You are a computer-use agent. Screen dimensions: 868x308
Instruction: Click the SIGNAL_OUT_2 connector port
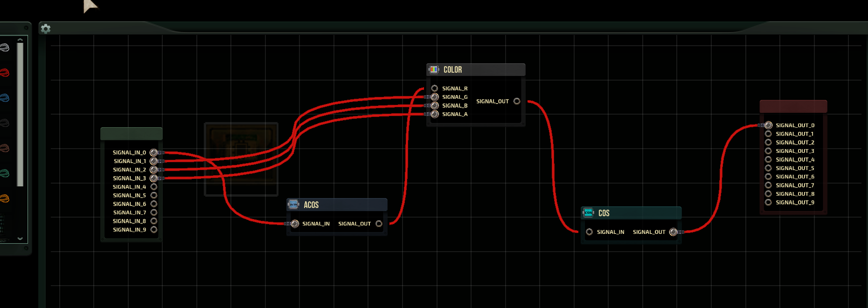tap(768, 143)
